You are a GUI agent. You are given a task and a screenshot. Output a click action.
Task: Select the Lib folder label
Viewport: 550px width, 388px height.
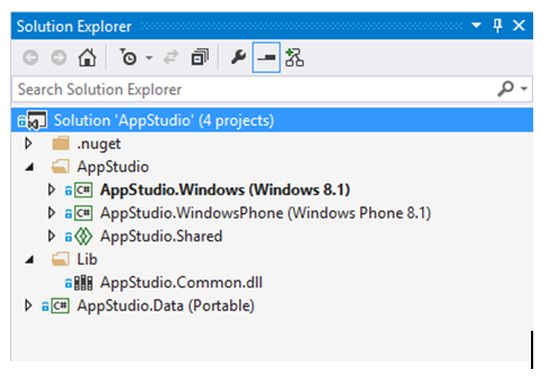87,259
